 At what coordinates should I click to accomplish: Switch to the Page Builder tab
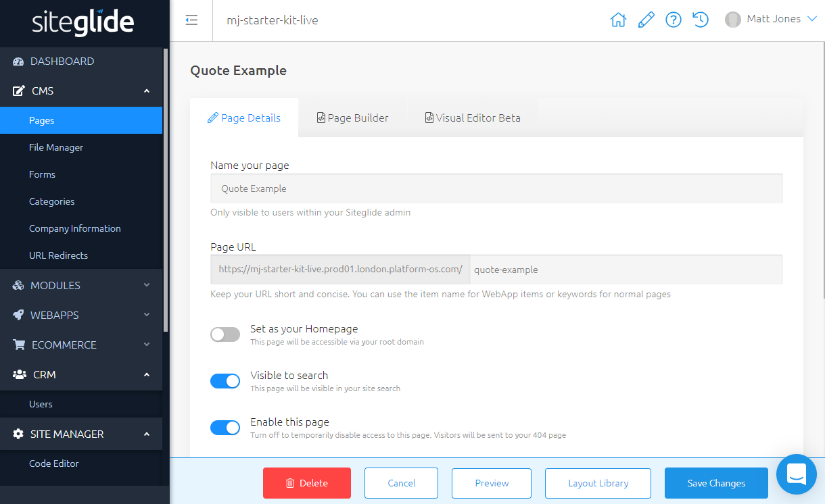pyautogui.click(x=352, y=118)
